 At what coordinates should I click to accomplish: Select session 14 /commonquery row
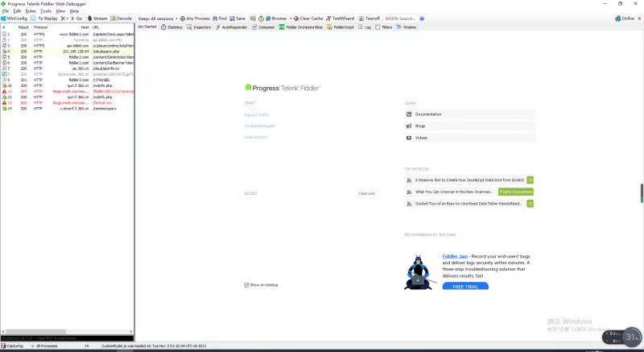[68, 109]
